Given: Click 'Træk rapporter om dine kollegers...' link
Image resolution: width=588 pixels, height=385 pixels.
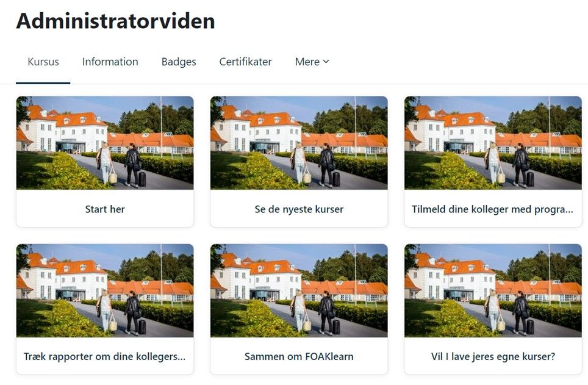Looking at the screenshot, I should pos(105,356).
